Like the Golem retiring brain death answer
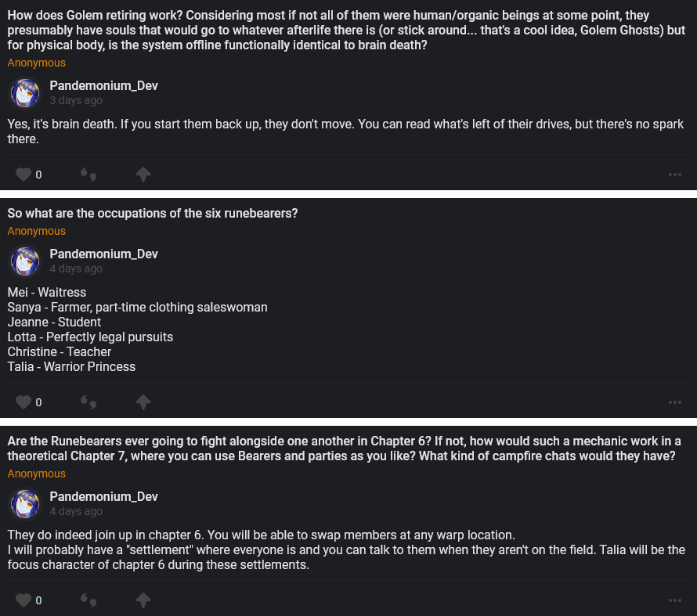The image size is (697, 616). 23,175
